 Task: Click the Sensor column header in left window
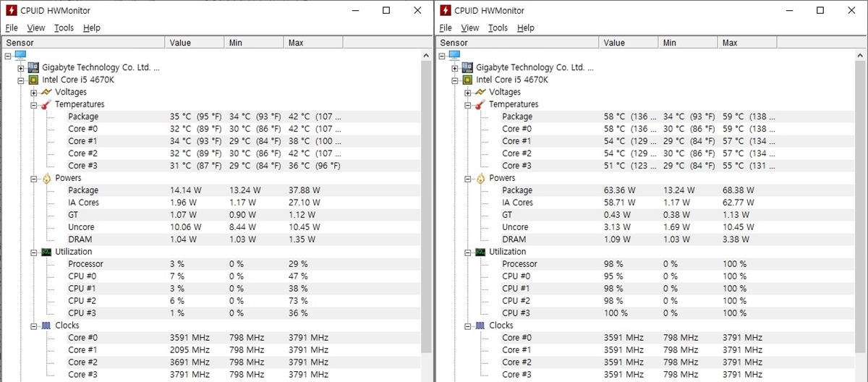83,43
